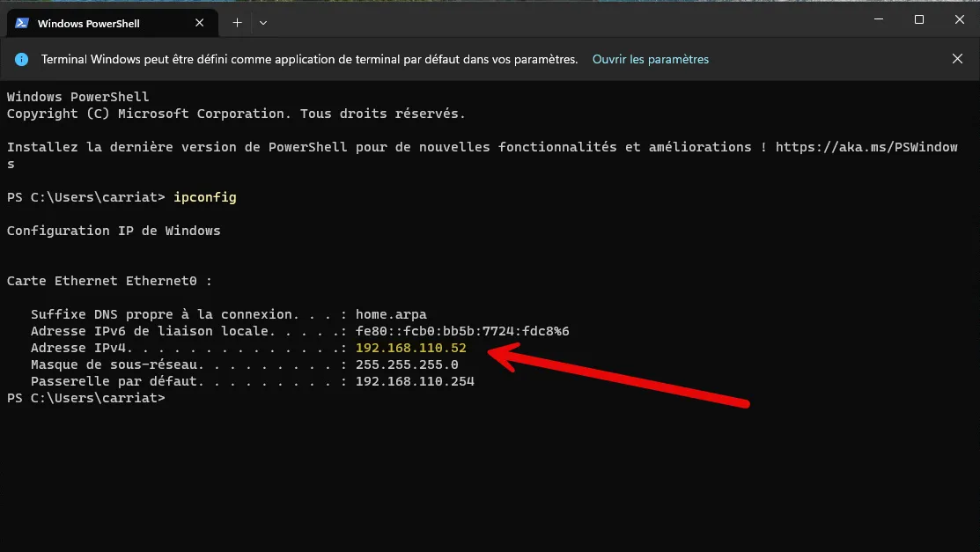
Task: Click the default gateway address 192.168.110.254
Action: 415,382
